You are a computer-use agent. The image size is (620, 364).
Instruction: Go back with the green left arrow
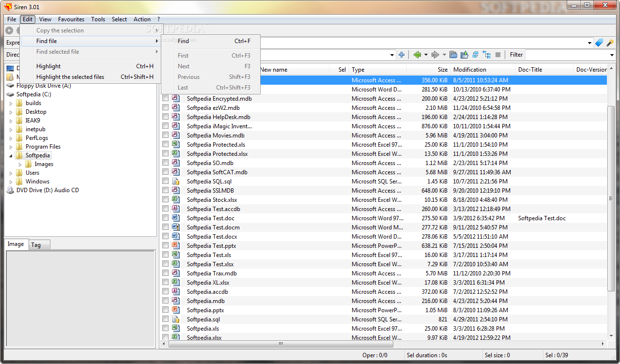417,55
